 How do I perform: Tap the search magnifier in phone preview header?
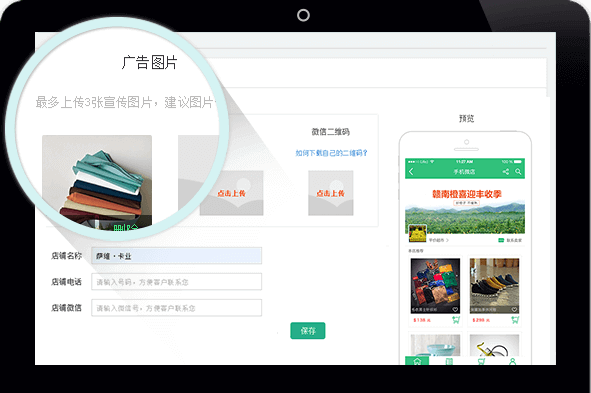click(518, 172)
